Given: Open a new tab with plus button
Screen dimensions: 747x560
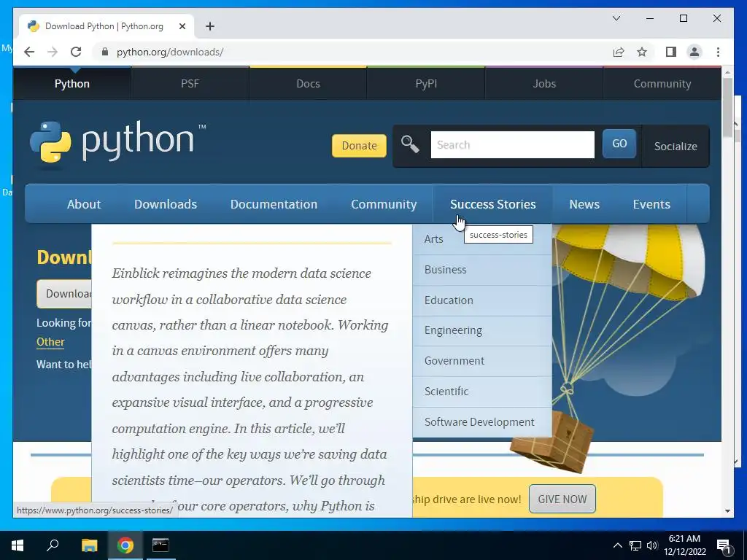Looking at the screenshot, I should 209,26.
